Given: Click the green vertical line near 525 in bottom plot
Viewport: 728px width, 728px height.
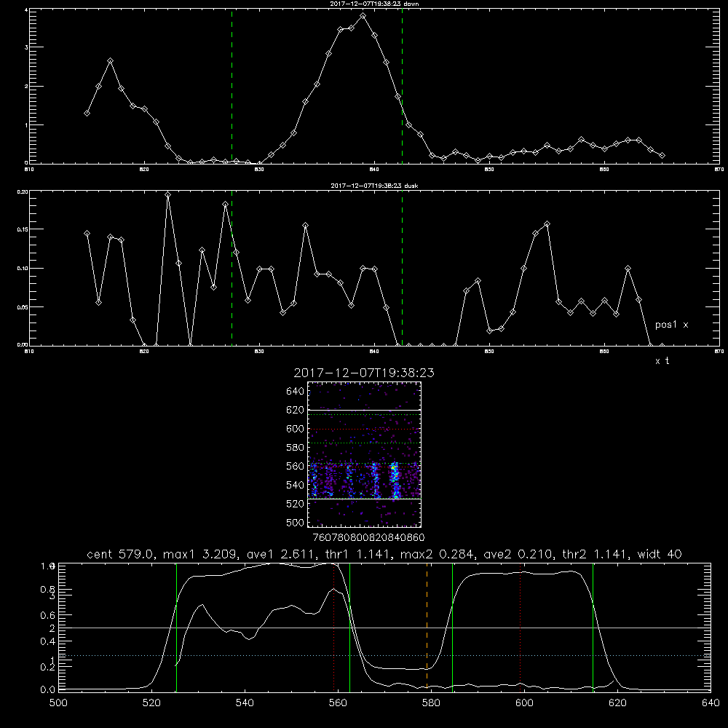Looking at the screenshot, I should pyautogui.click(x=176, y=626).
